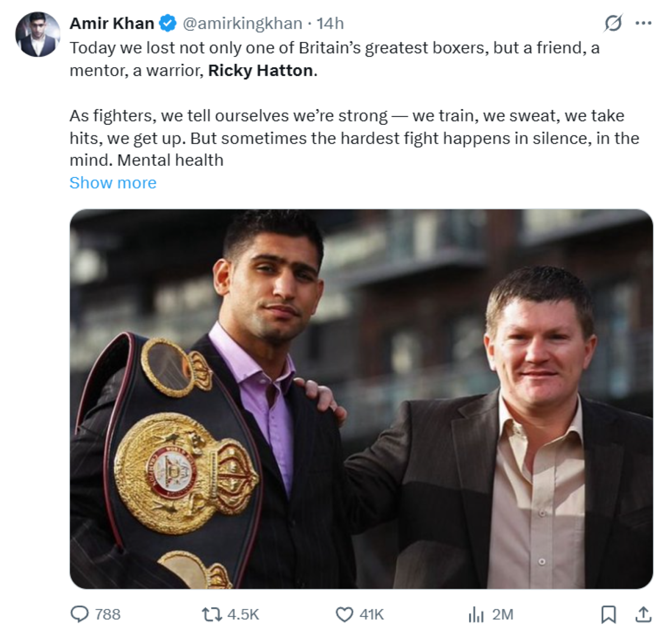
Task: Click the 2M views count
Action: click(502, 615)
